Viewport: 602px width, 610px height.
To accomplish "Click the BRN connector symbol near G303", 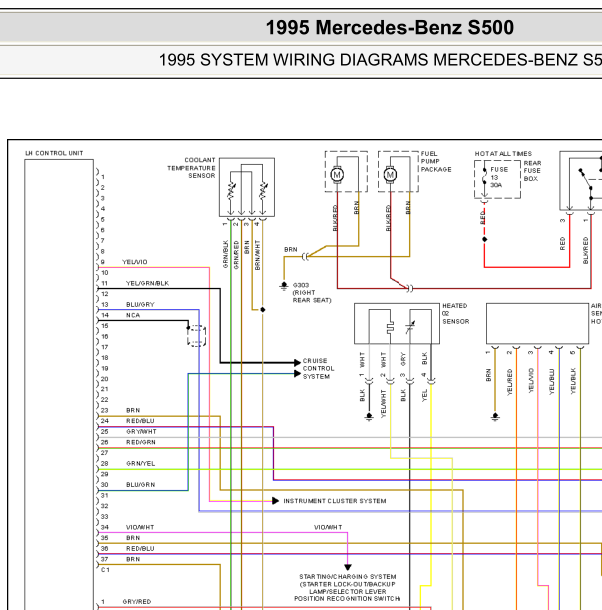I will tap(306, 257).
